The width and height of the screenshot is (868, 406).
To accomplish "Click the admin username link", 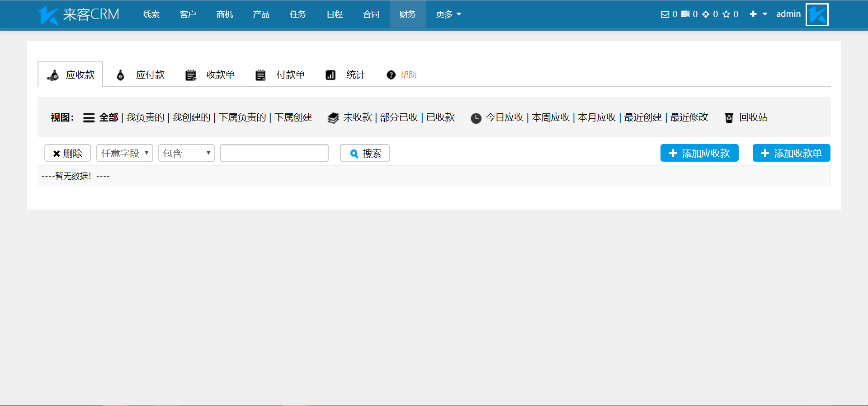I will point(788,14).
